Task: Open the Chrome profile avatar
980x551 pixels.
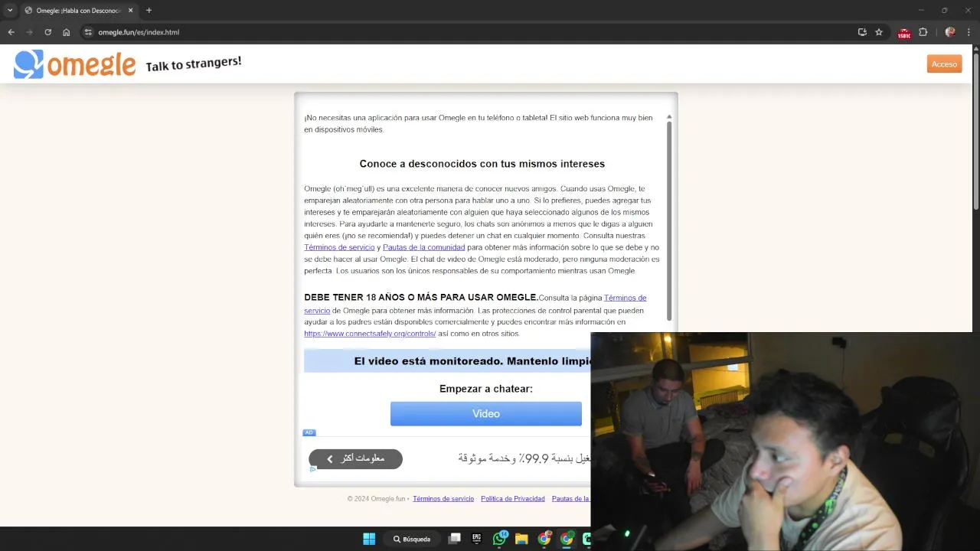Action: click(x=950, y=32)
